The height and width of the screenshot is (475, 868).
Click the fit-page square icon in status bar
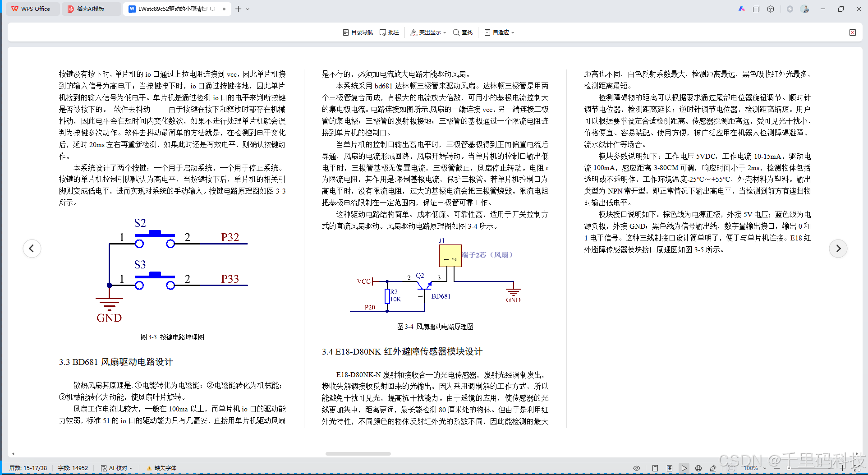click(x=731, y=468)
